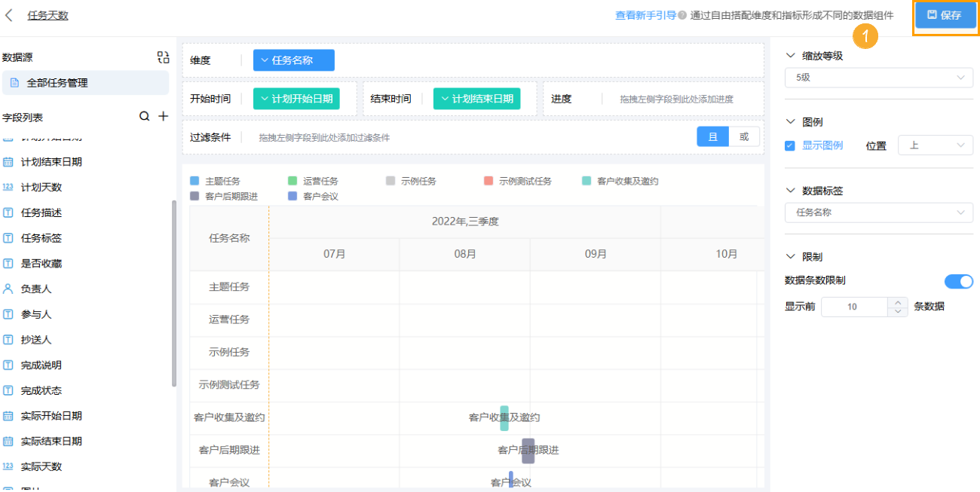Open the 缩放等级 dropdown showing 5级
Image resolution: width=980 pixels, height=492 pixels.
point(878,78)
